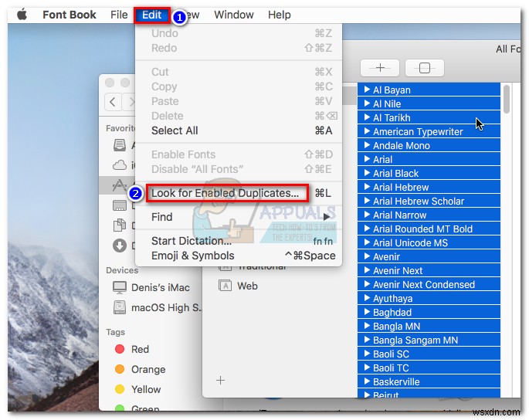Screen dimensions: 529x420
Task: Open the Window menu
Action: tap(234, 15)
